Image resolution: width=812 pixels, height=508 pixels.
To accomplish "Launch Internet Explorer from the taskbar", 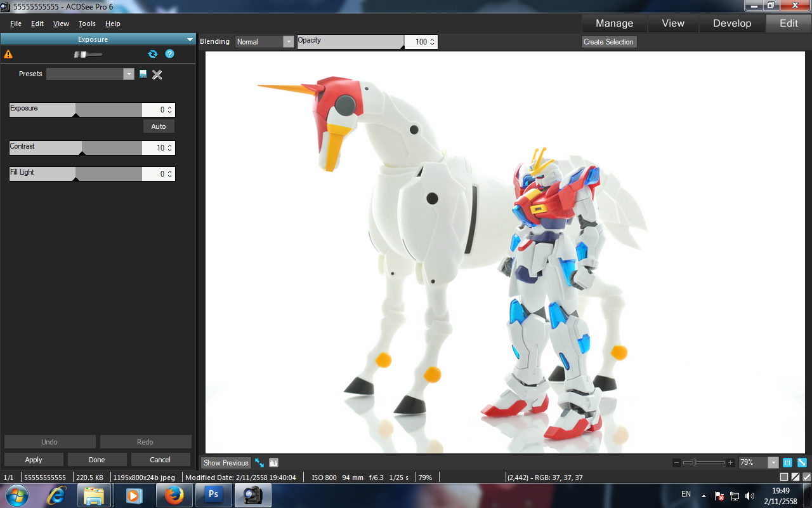I will [56, 495].
